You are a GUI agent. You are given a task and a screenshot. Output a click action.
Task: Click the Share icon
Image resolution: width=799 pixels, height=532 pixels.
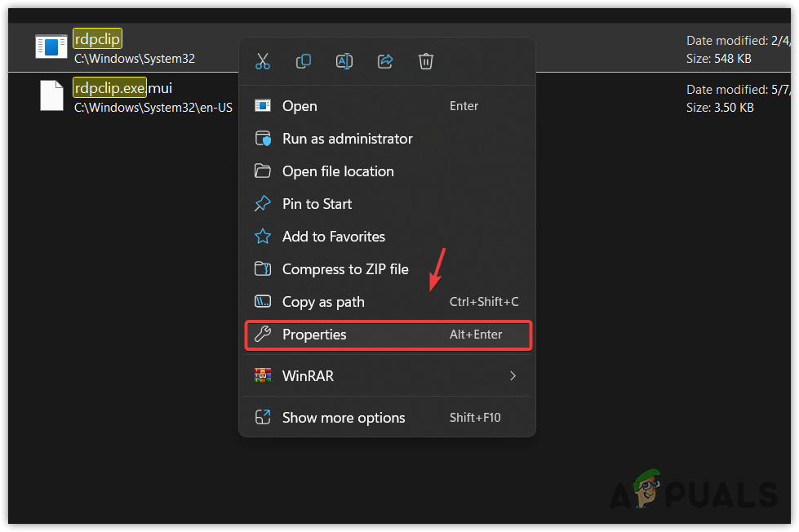point(384,61)
